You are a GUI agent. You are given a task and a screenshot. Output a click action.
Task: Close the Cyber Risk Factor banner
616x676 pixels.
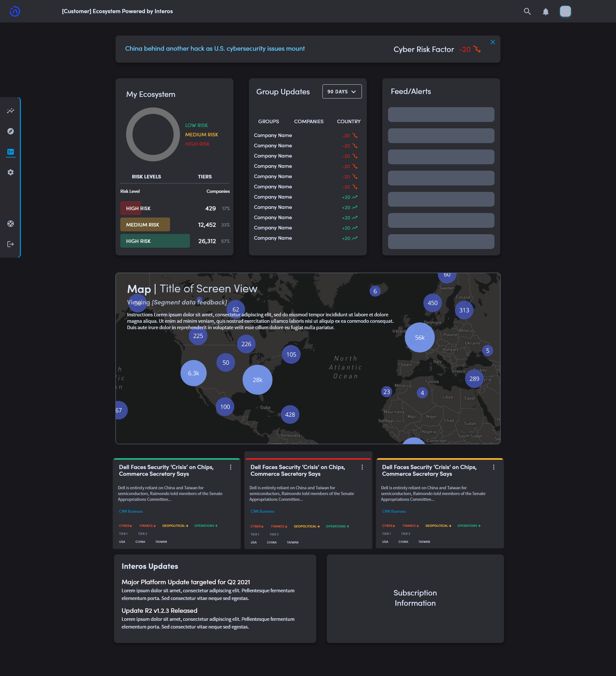[x=492, y=42]
